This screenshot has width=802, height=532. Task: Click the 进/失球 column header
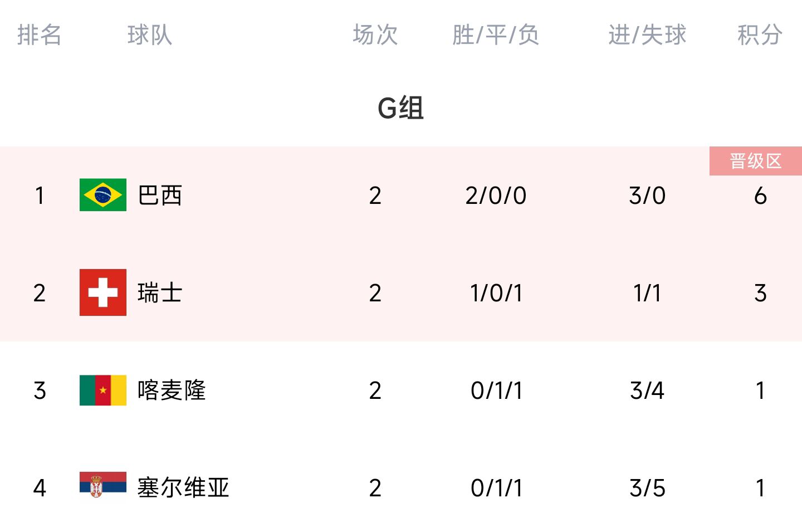pos(647,35)
